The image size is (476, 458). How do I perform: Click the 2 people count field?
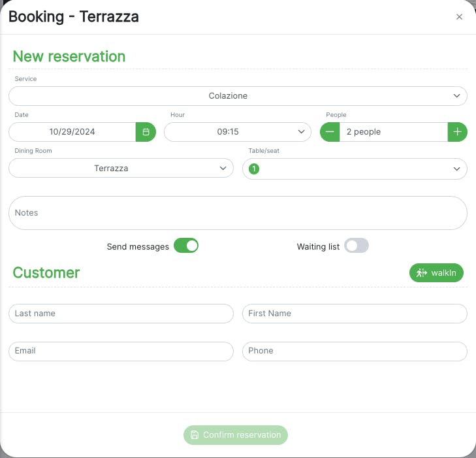393,132
